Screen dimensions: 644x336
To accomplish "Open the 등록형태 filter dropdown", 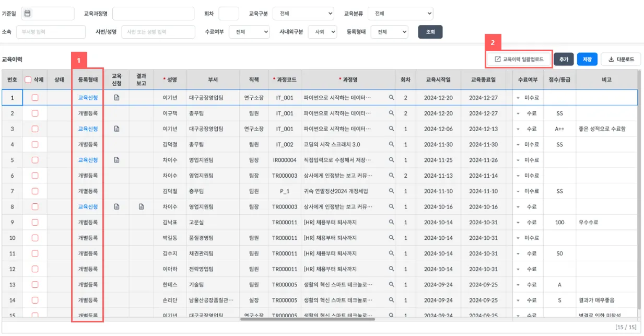I will point(390,32).
